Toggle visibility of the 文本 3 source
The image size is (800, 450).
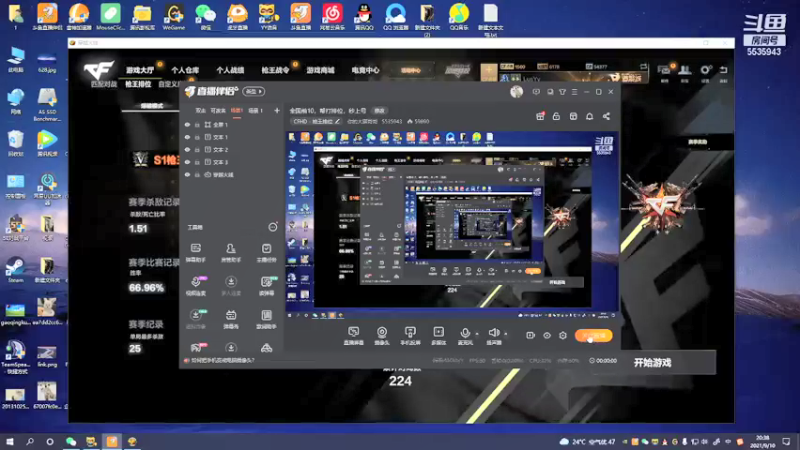coord(187,162)
